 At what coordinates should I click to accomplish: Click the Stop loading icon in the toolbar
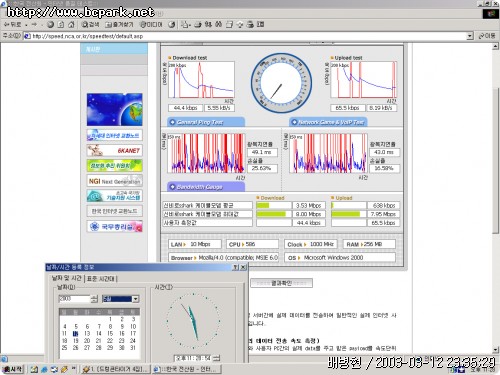pyautogui.click(x=51, y=25)
